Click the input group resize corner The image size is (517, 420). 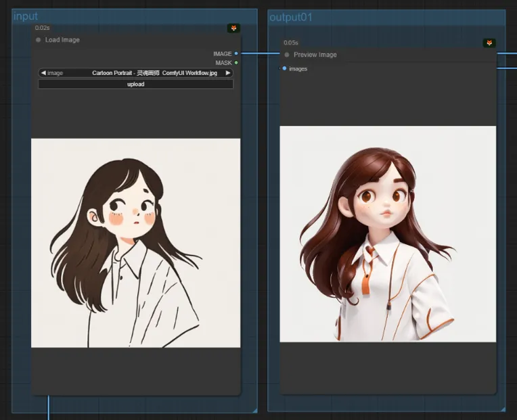point(255,411)
